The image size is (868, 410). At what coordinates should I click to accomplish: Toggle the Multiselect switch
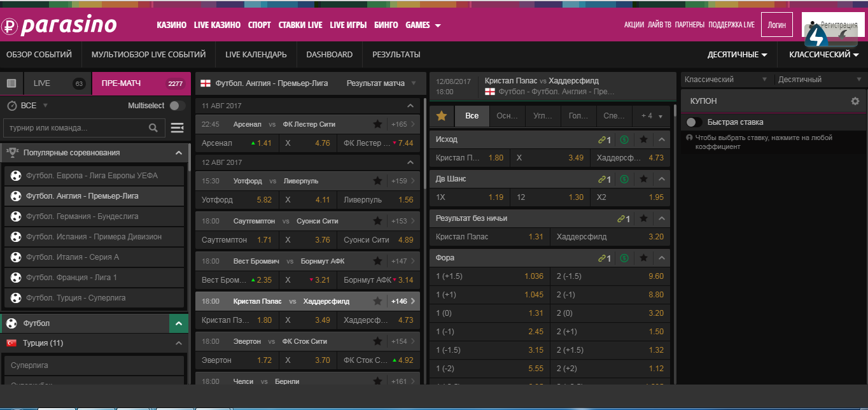click(x=178, y=106)
